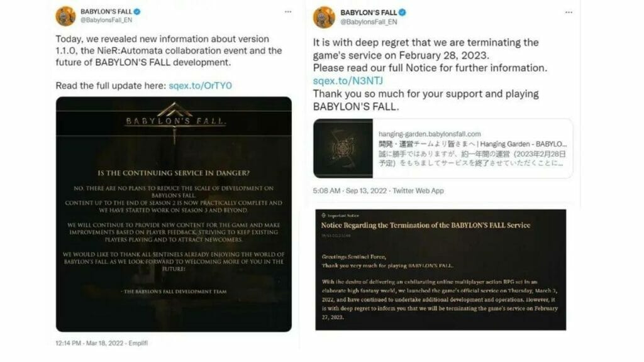Open the left tweet's three-dot menu

[288, 12]
